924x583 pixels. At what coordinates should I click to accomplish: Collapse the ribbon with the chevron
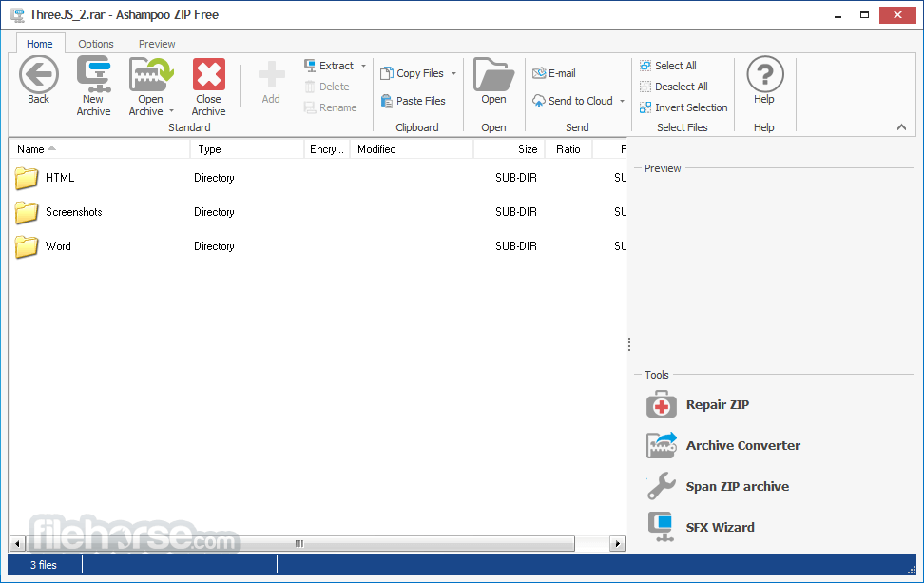pos(901,126)
